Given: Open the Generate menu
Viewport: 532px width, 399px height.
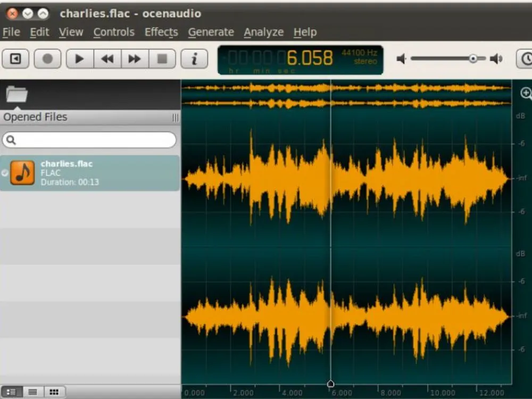Looking at the screenshot, I should 211,32.
